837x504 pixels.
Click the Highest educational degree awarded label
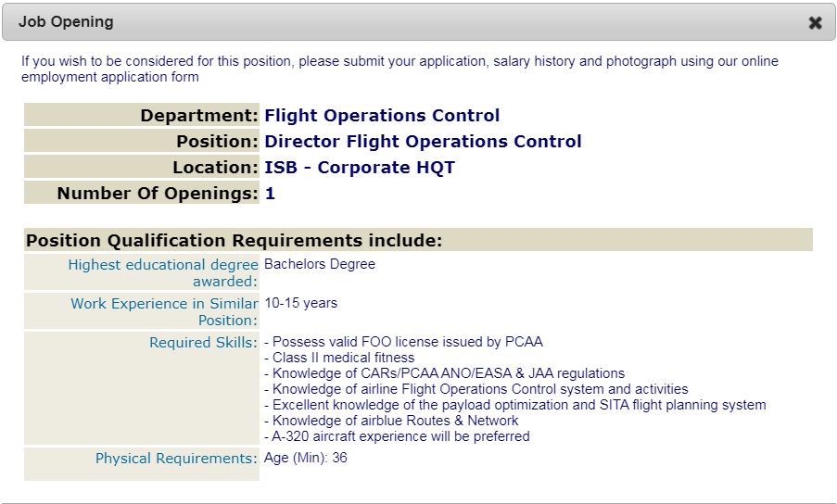point(163,273)
